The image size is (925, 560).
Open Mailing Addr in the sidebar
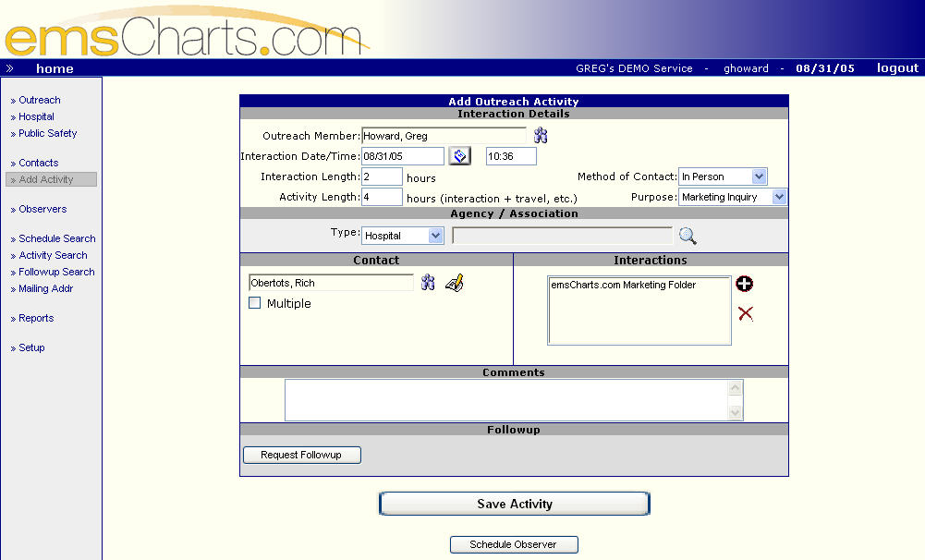click(46, 288)
